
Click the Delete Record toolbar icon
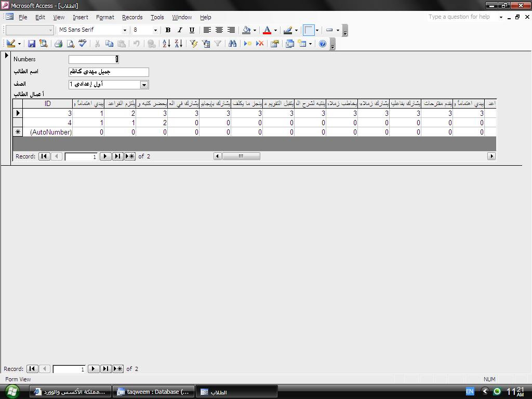point(260,44)
